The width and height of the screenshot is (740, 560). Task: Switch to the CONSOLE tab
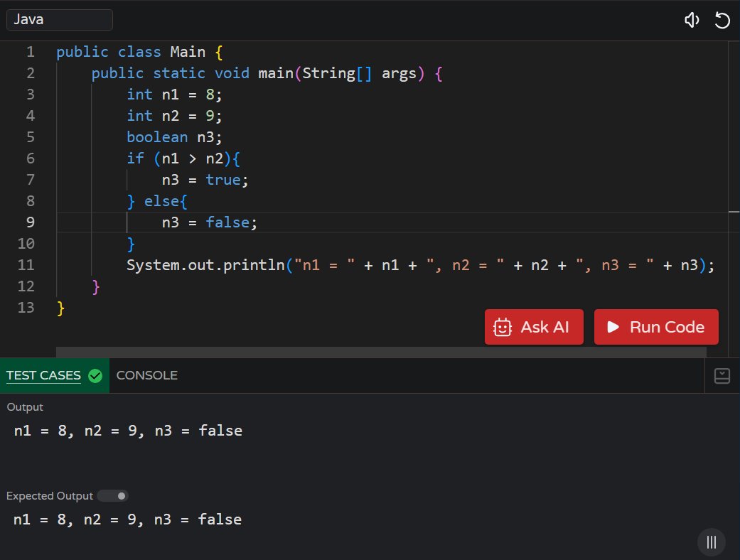point(147,375)
